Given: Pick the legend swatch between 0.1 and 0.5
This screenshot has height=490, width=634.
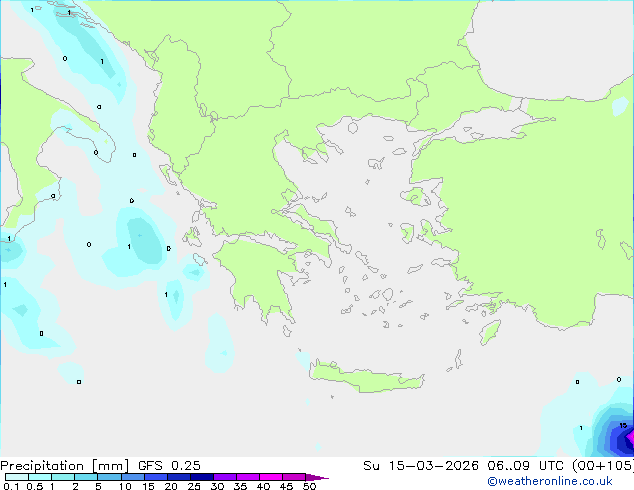Looking at the screenshot, I should 17,477.
